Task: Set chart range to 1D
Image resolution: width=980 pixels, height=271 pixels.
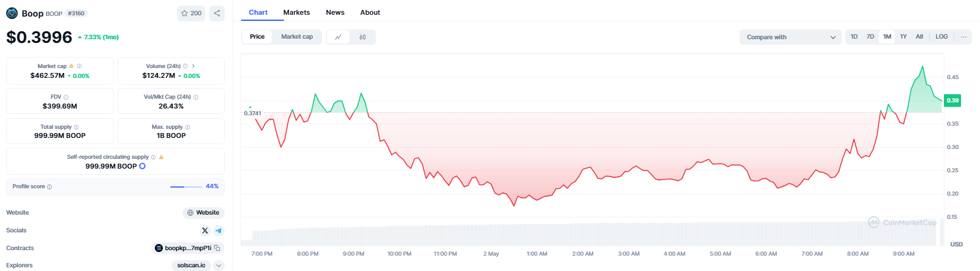Action: pyautogui.click(x=854, y=37)
